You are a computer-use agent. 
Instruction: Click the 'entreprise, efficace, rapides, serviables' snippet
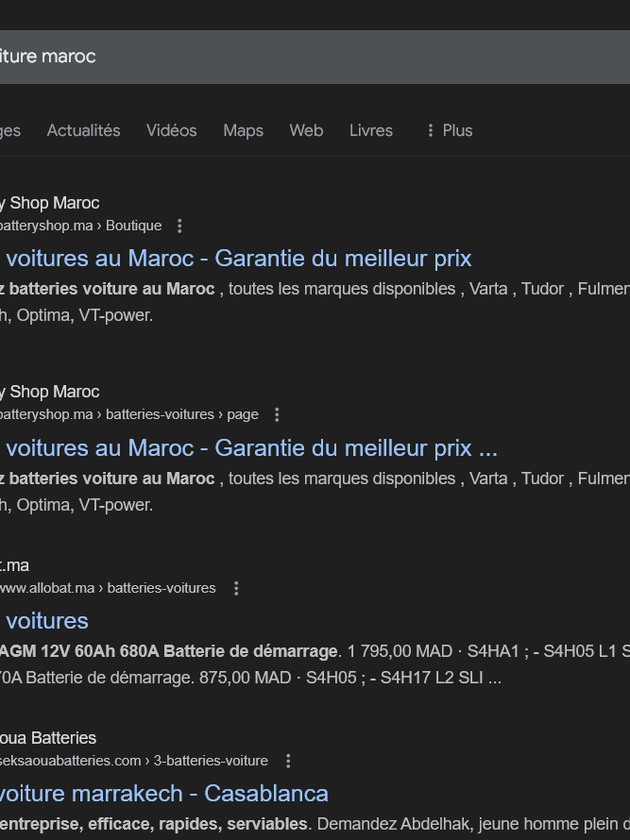click(154, 825)
